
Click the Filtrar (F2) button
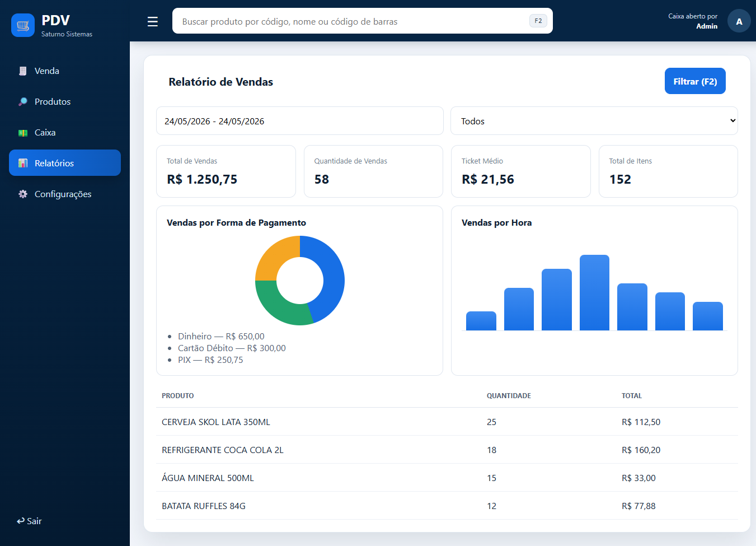point(695,81)
